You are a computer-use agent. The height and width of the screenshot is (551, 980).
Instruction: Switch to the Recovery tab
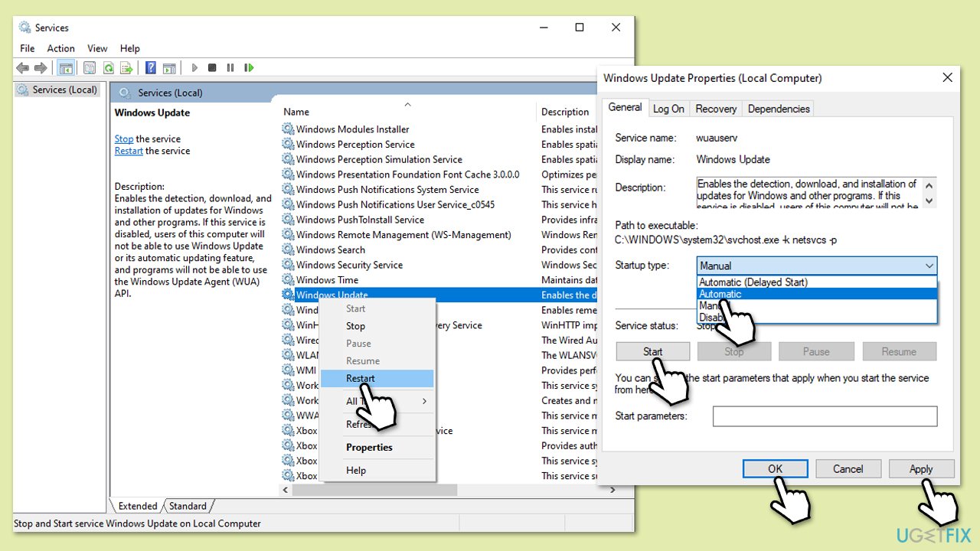(x=716, y=109)
